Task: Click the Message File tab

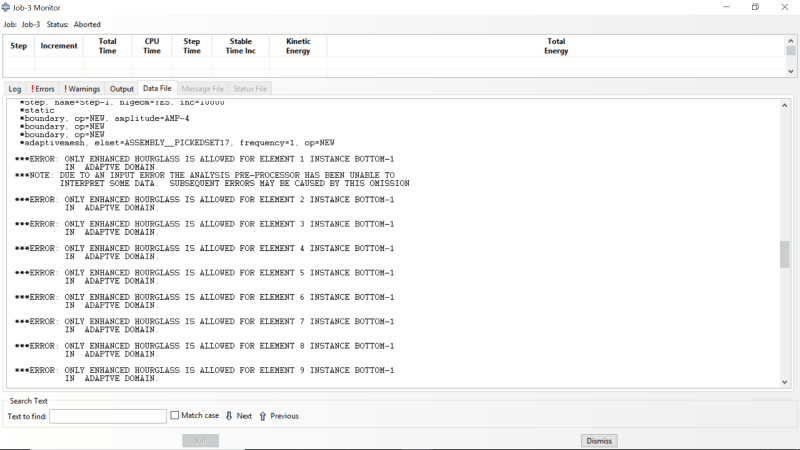Action: pyautogui.click(x=203, y=89)
